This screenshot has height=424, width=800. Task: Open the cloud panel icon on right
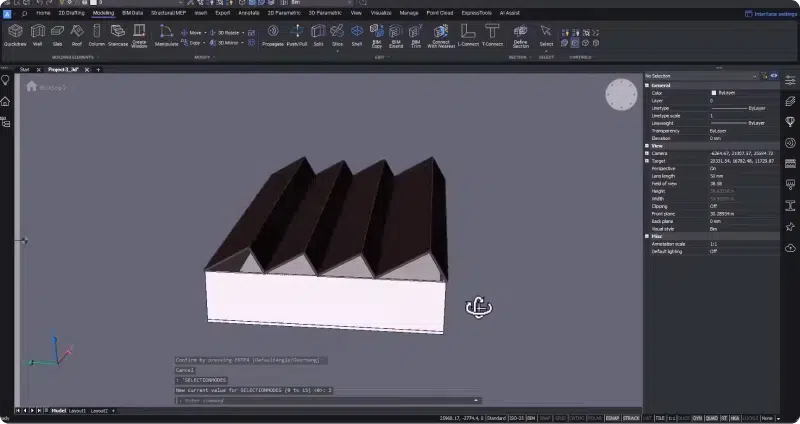click(x=790, y=248)
